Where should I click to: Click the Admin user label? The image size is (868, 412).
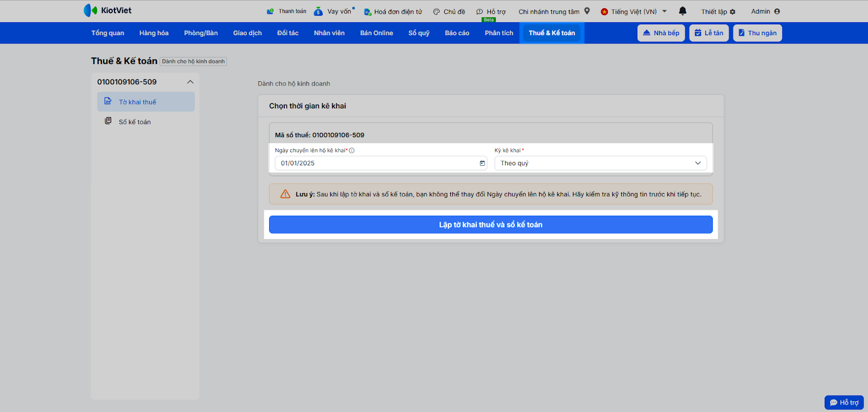(761, 11)
